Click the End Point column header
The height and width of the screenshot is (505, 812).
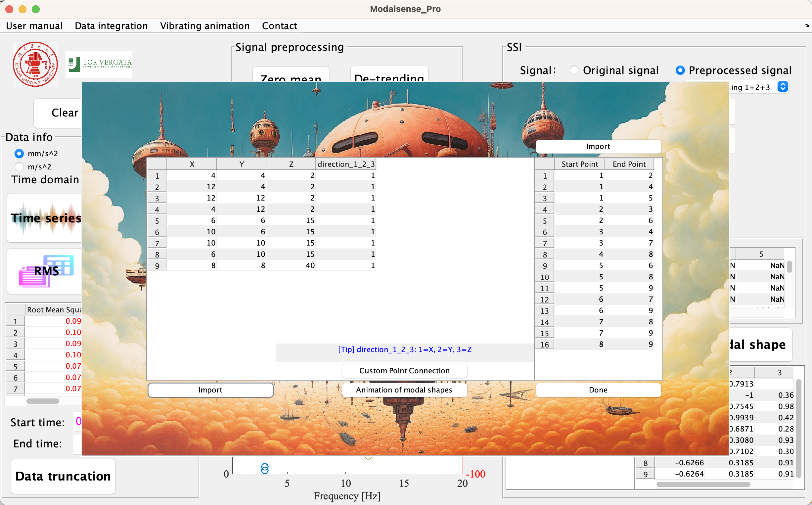click(x=629, y=164)
